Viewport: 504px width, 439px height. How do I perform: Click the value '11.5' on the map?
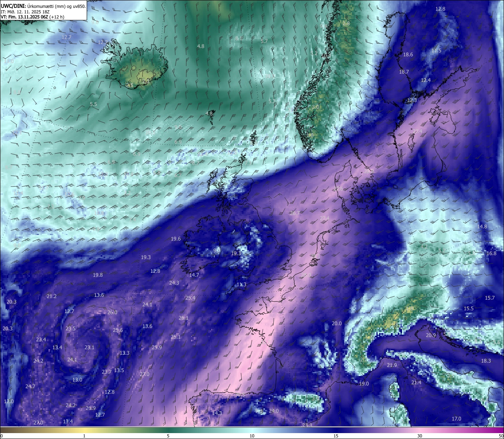pyautogui.click(x=436, y=51)
